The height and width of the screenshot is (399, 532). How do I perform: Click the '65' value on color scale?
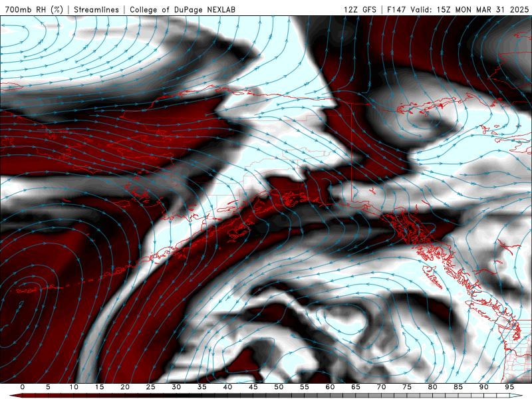coord(356,387)
